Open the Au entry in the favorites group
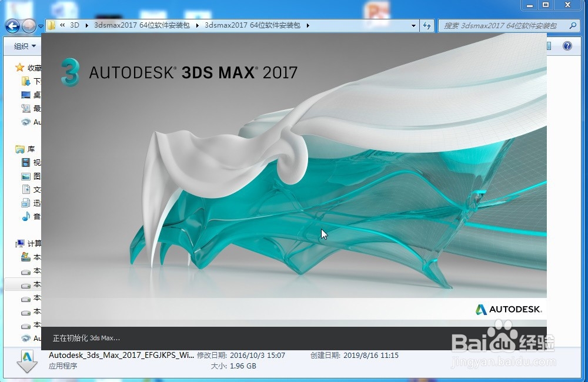 pos(31,122)
